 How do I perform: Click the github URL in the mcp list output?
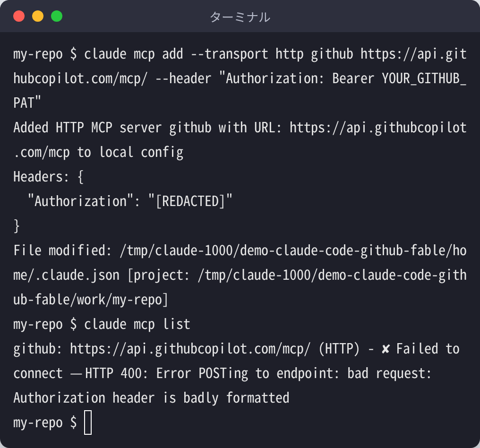point(190,349)
